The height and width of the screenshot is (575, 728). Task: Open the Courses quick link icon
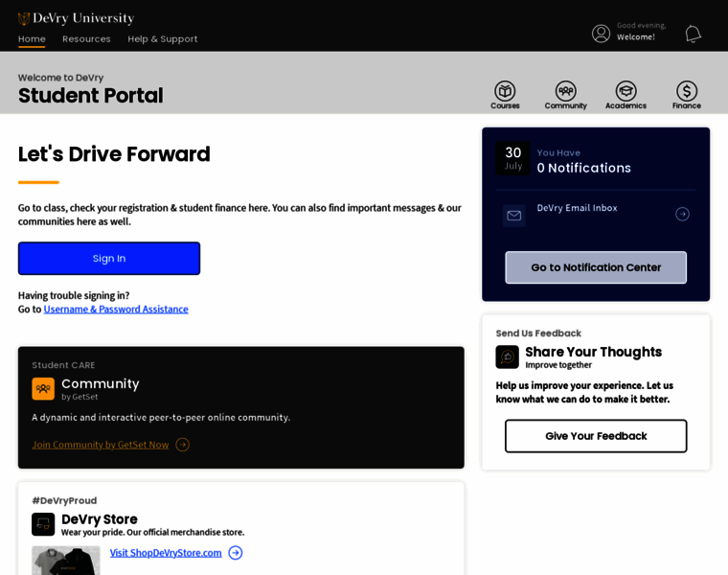(505, 91)
